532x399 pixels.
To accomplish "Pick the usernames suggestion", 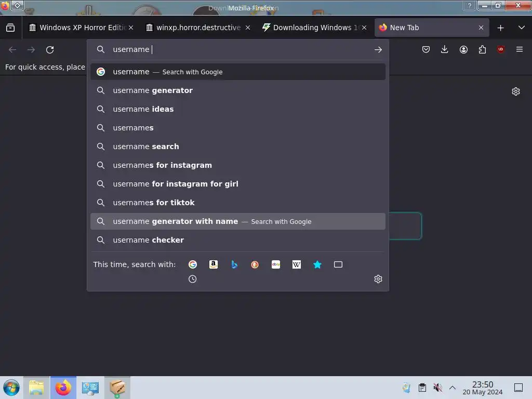I will click(238, 128).
